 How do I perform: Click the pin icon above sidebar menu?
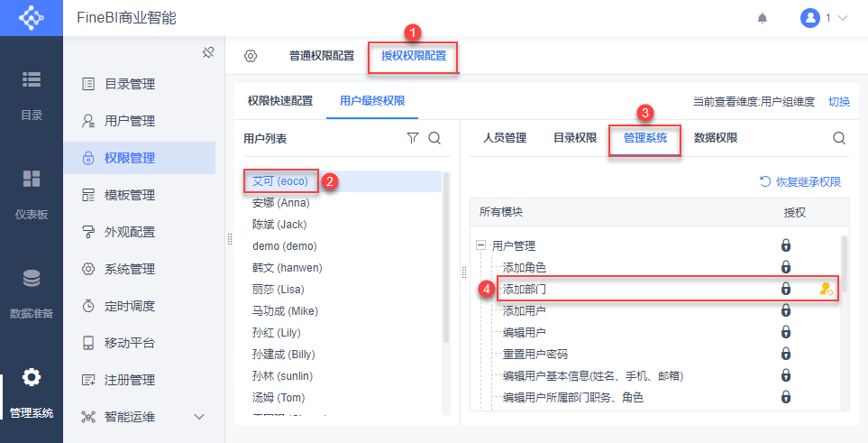point(208,52)
